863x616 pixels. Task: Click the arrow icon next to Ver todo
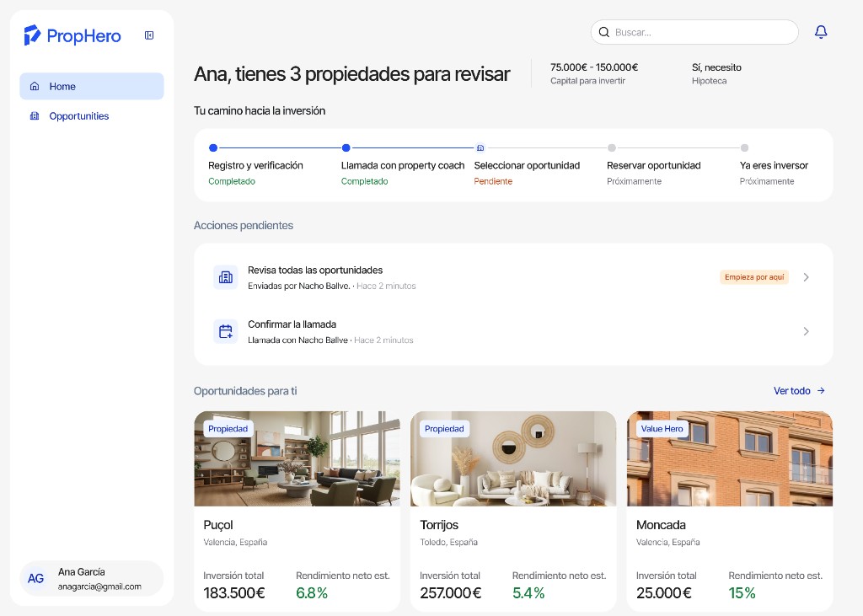(x=821, y=390)
